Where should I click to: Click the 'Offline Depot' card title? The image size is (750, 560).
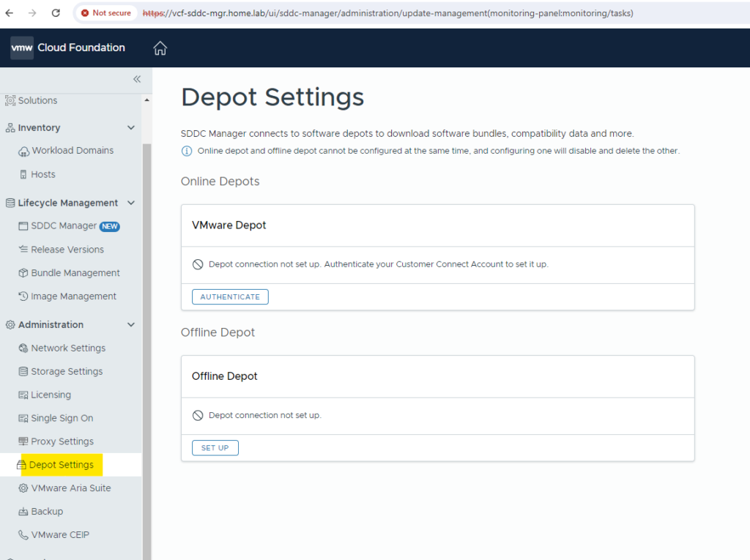click(224, 376)
